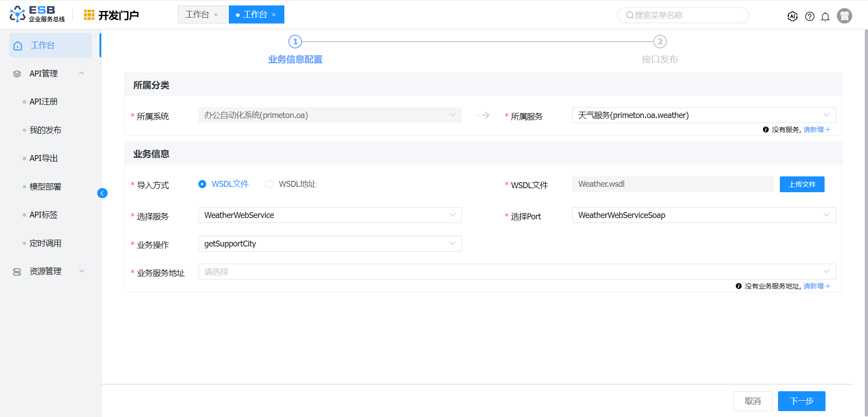The image size is (868, 417).
Task: Close the active 工作台 tab
Action: pos(274,15)
